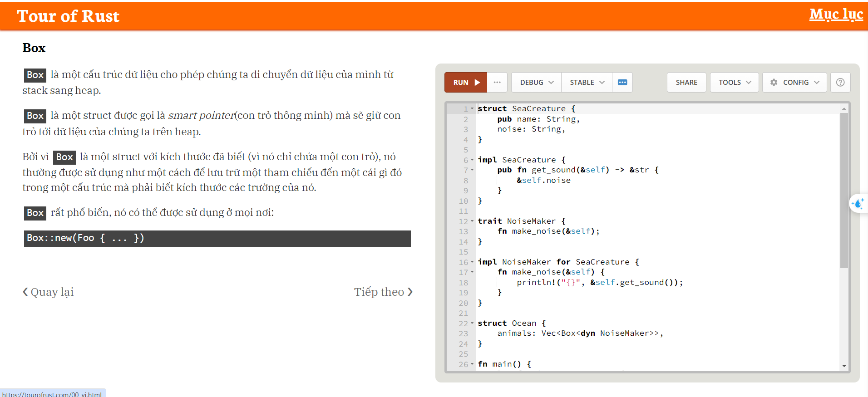The height and width of the screenshot is (397, 868).
Task: Click the SHARE button
Action: tap(686, 83)
